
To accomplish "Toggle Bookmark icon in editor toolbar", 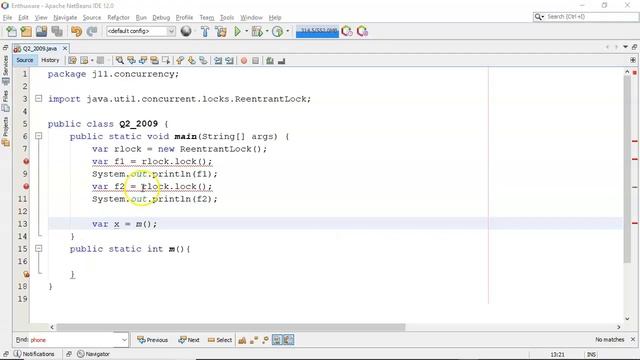I will pyautogui.click(x=203, y=60).
